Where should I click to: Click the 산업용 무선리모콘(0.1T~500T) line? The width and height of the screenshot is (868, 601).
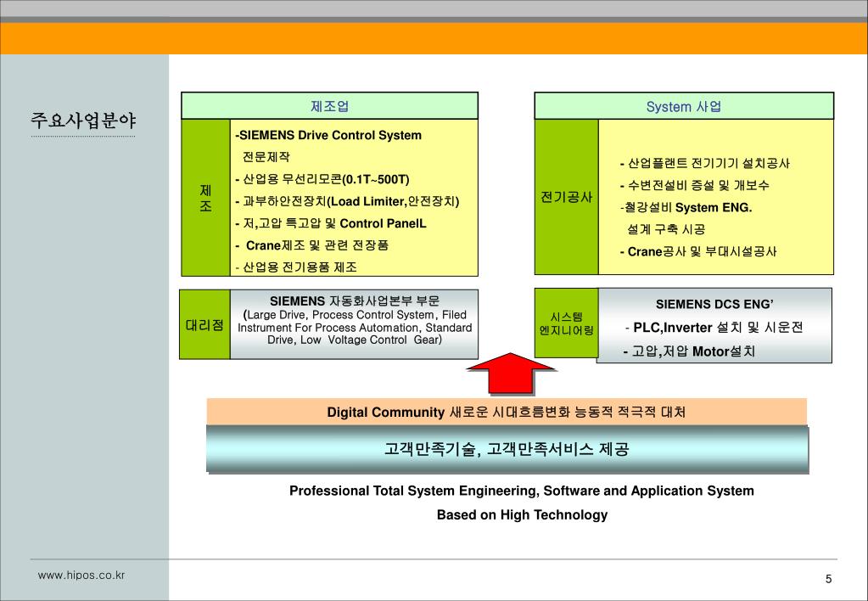pyautogui.click(x=322, y=179)
